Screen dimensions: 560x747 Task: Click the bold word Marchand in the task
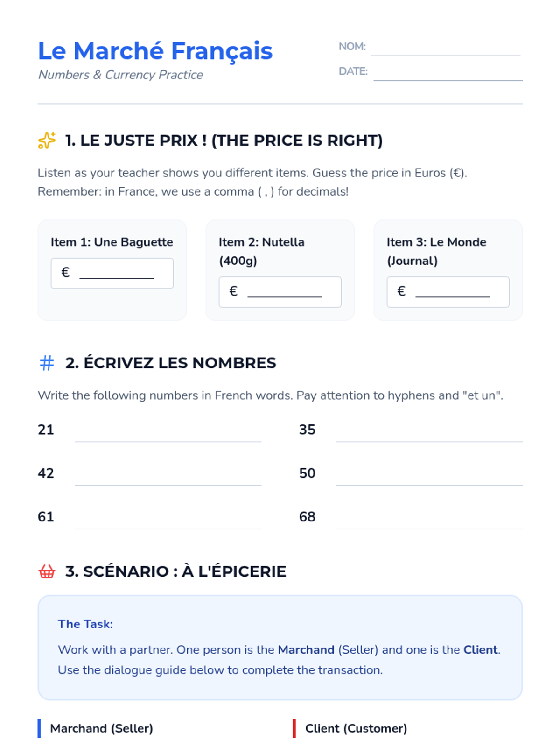306,650
